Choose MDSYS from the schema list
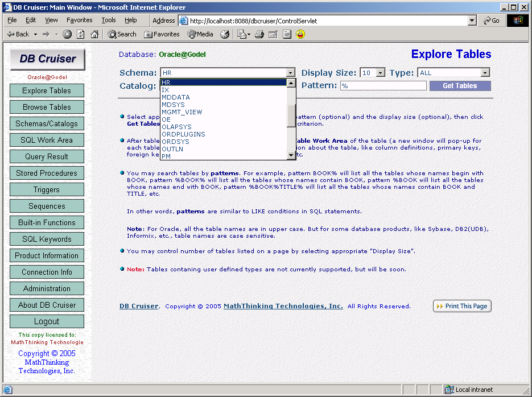 coord(224,105)
